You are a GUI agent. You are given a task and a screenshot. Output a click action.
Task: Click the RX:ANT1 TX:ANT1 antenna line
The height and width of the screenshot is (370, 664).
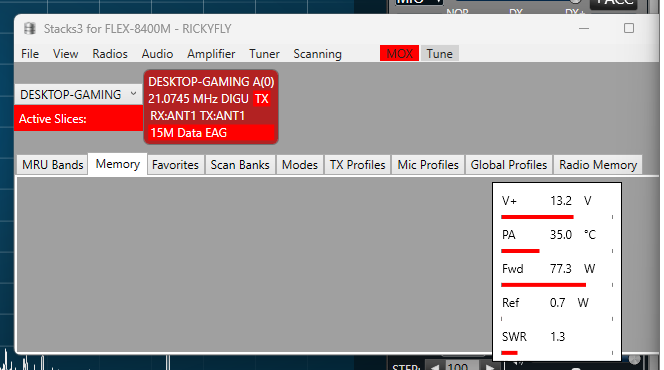[x=197, y=116]
